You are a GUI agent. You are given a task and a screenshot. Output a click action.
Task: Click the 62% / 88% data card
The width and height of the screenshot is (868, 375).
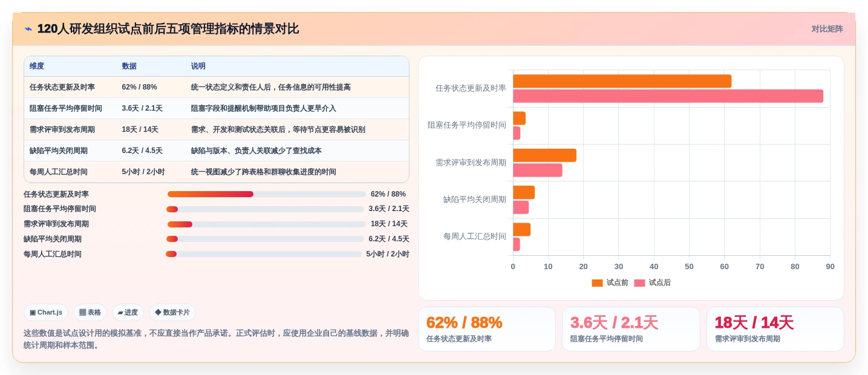487,329
